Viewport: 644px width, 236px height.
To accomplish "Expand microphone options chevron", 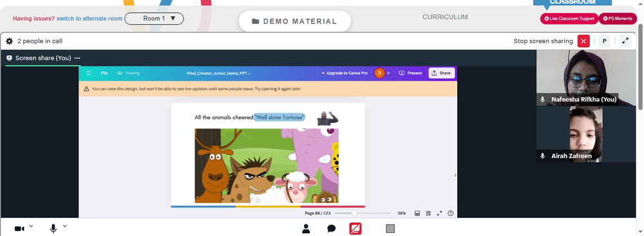I will [64, 226].
